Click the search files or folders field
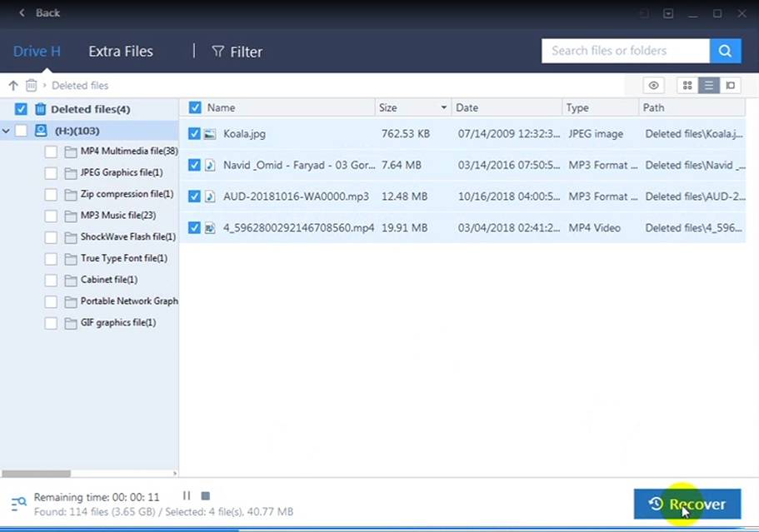The width and height of the screenshot is (759, 532). [626, 51]
